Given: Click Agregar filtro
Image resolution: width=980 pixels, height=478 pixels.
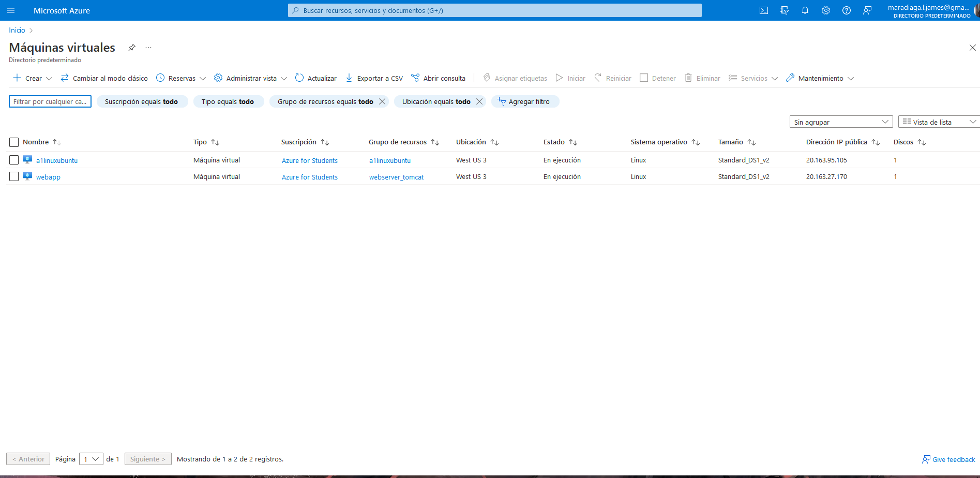Looking at the screenshot, I should point(525,101).
